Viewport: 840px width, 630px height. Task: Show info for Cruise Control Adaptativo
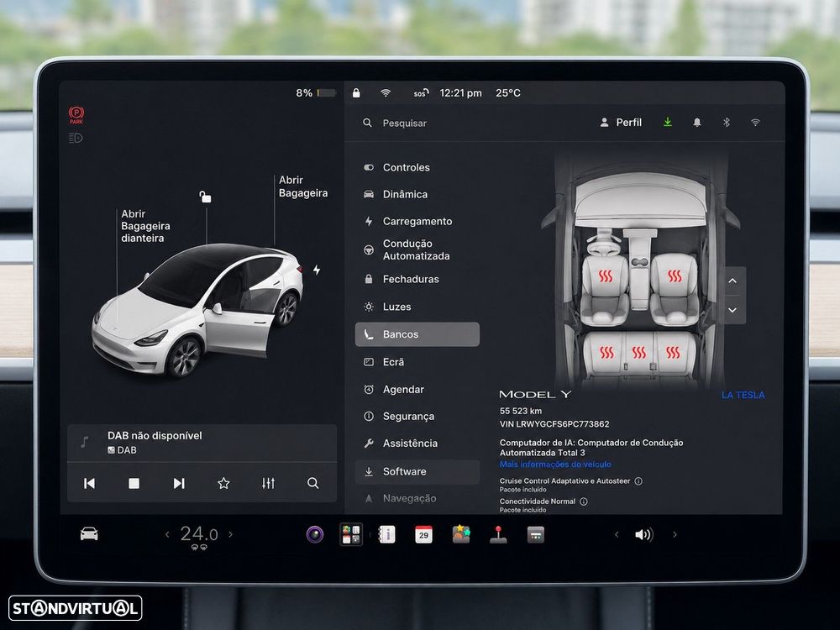pyautogui.click(x=638, y=481)
